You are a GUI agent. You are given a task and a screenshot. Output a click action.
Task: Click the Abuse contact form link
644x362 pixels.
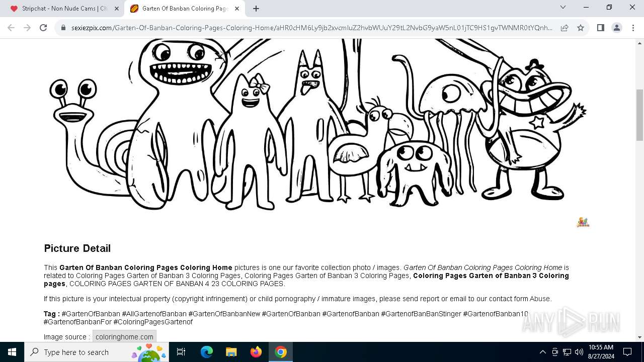coord(540,299)
